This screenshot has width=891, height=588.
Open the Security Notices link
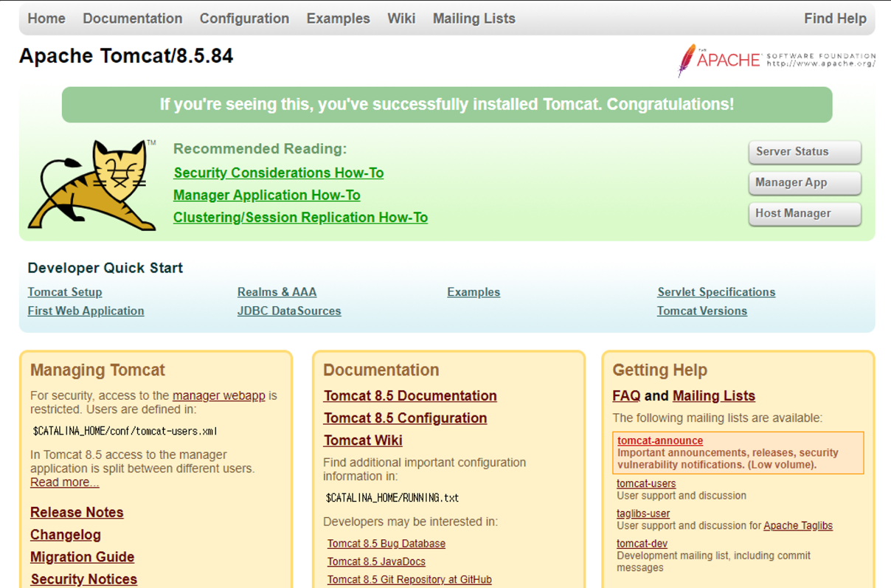83,579
